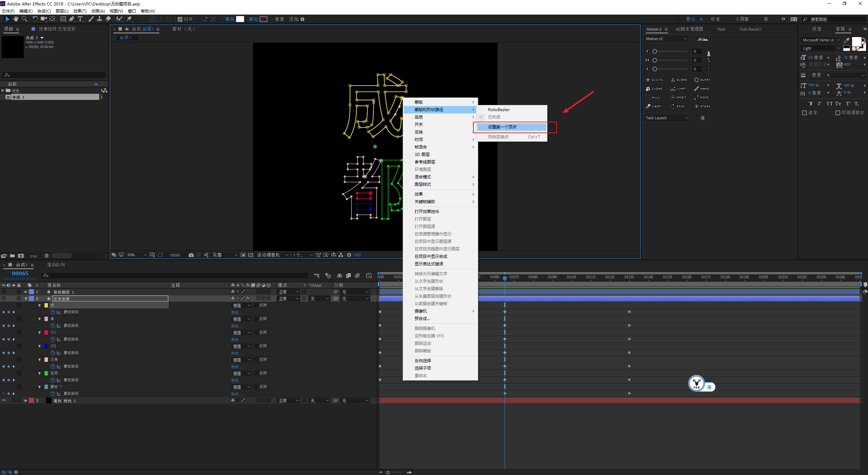Select the Puppet Pin tool
The height and width of the screenshot is (475, 868).
point(129,19)
